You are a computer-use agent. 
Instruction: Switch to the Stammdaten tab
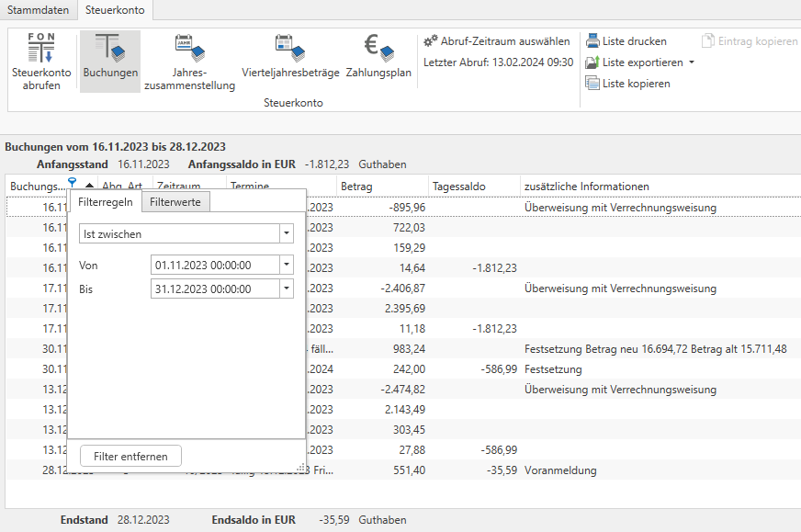[x=39, y=11]
